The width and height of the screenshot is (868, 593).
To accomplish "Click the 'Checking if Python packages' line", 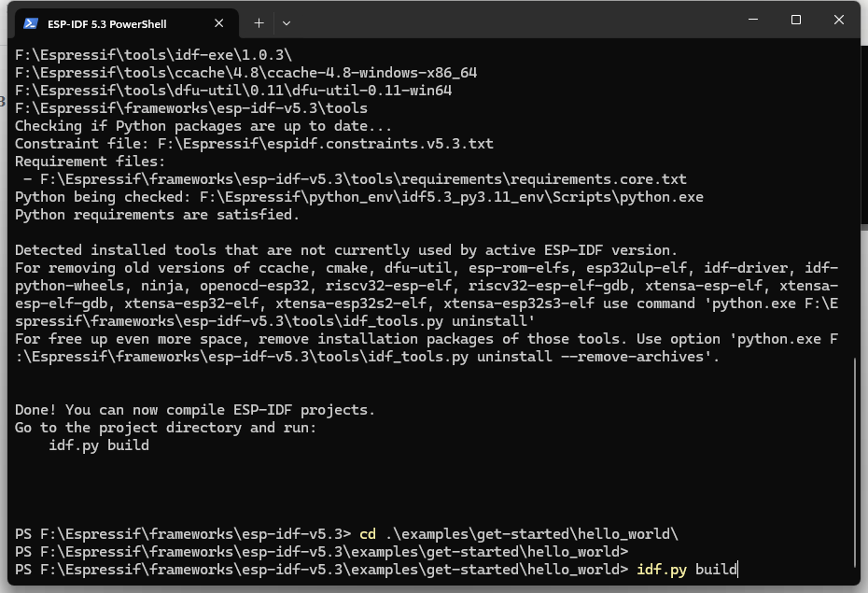I will (x=203, y=126).
